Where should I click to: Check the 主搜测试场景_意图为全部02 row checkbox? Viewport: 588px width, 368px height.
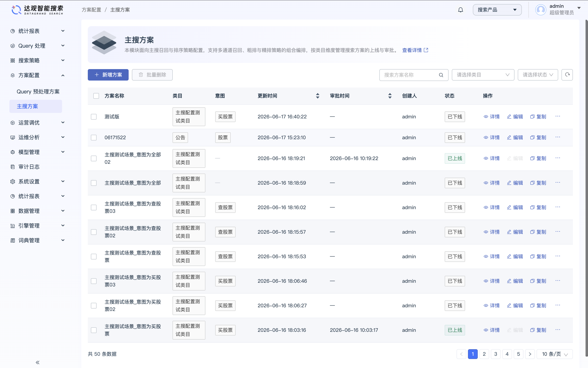[94, 158]
